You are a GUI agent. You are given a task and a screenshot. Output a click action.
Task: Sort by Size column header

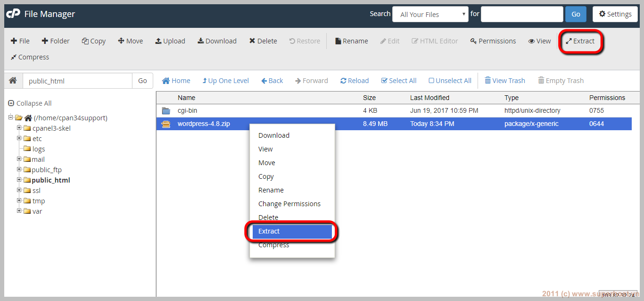click(x=369, y=98)
